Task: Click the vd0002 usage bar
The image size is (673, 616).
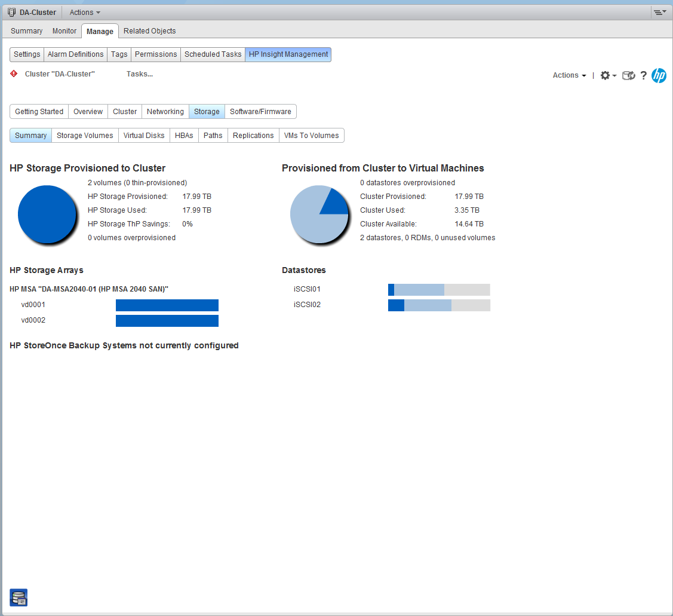Action: coord(167,320)
